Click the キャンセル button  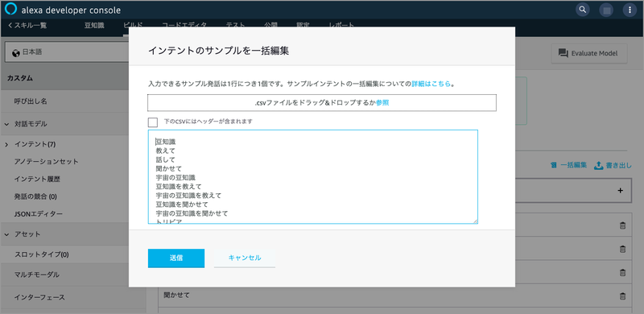click(245, 258)
